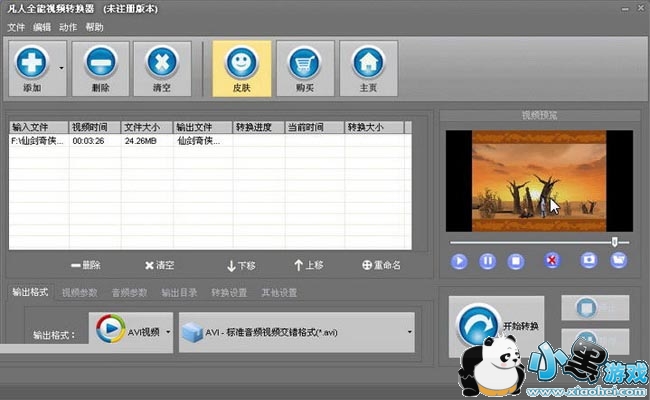The image size is (650, 400).
Task: Open the 文件 (File) menu
Action: pos(16,27)
